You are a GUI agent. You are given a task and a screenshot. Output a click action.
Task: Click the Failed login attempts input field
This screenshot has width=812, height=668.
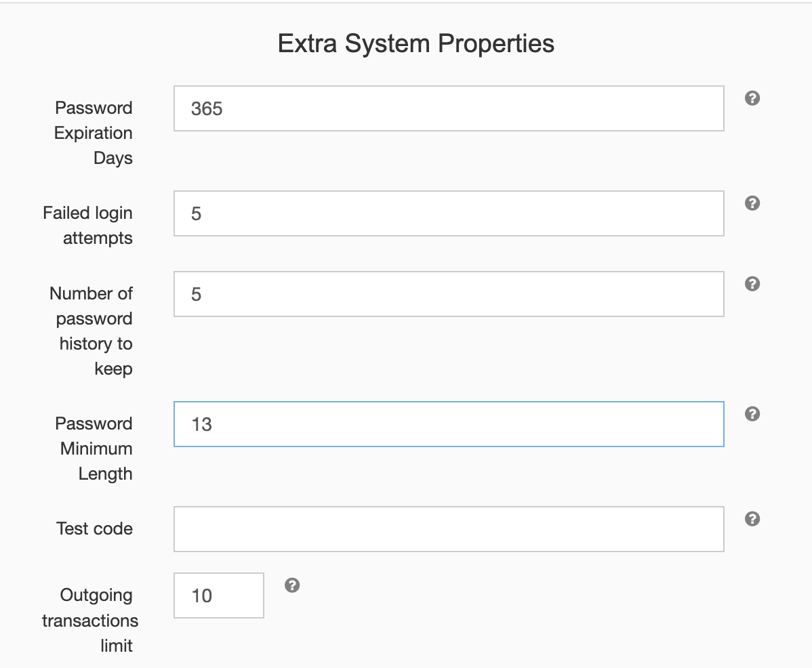[449, 213]
